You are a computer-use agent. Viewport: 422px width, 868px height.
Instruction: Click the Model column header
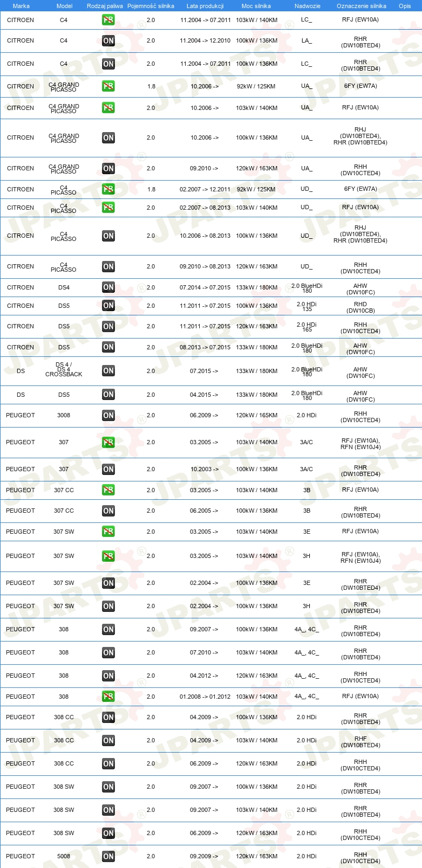(x=65, y=6)
